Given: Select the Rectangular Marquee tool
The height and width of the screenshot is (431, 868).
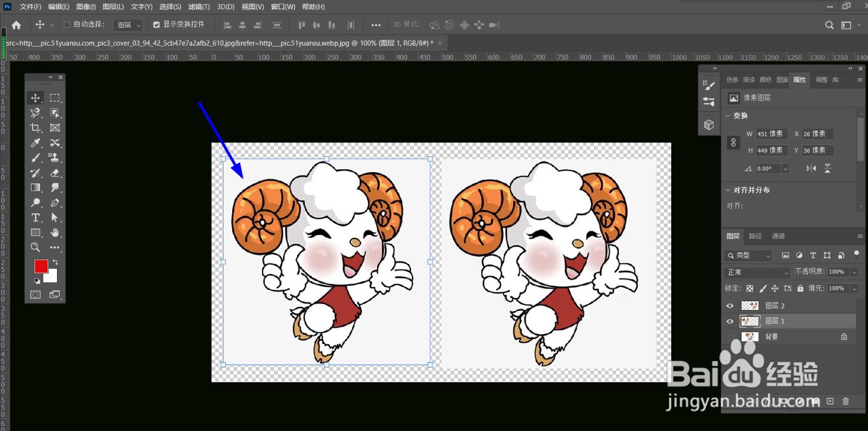Looking at the screenshot, I should [x=55, y=98].
